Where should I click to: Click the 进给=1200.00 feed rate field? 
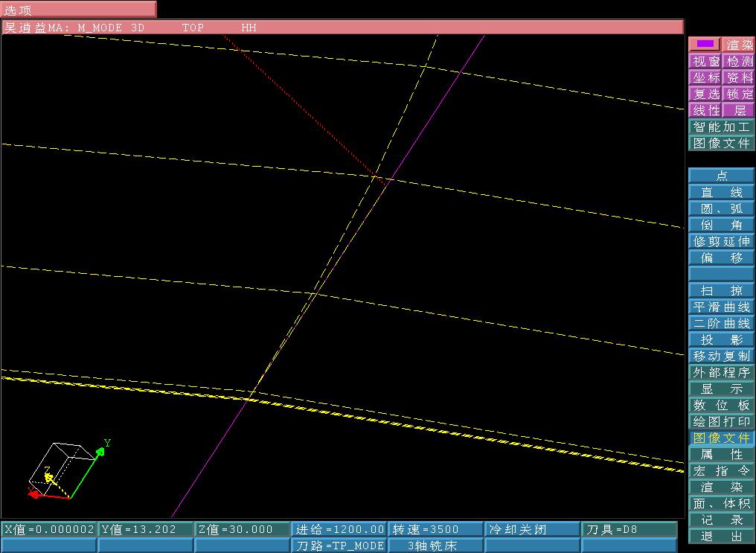pos(339,529)
